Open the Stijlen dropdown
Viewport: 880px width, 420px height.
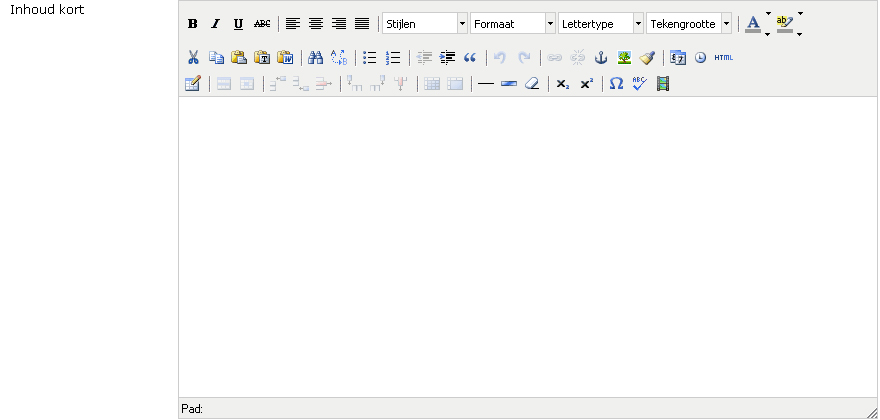tap(425, 24)
